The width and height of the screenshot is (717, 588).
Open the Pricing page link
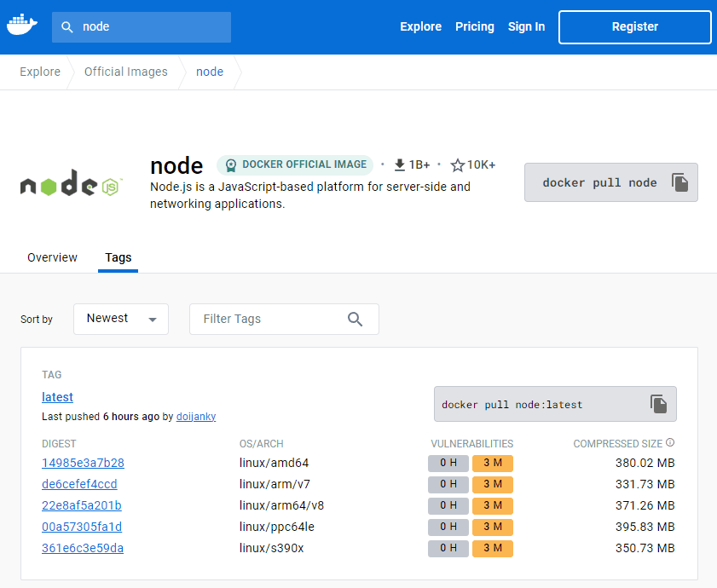click(x=474, y=26)
